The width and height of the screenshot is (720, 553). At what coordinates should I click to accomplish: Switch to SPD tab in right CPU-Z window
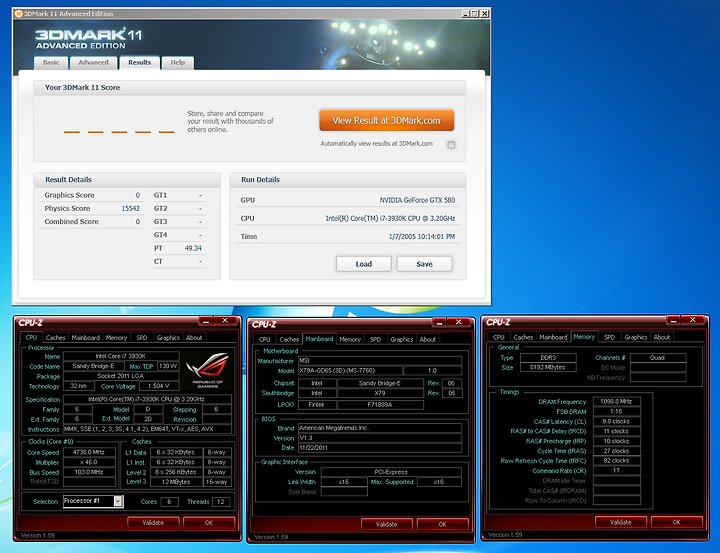[x=610, y=337]
